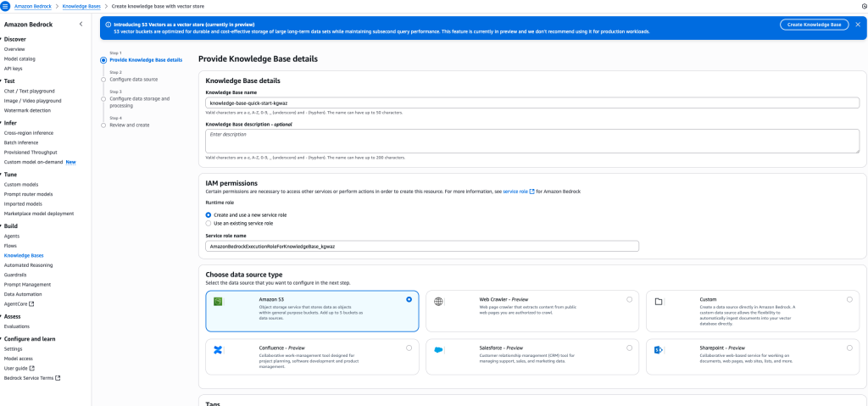Open Imported models under Tune
This screenshot has height=406, width=868.
click(21, 203)
